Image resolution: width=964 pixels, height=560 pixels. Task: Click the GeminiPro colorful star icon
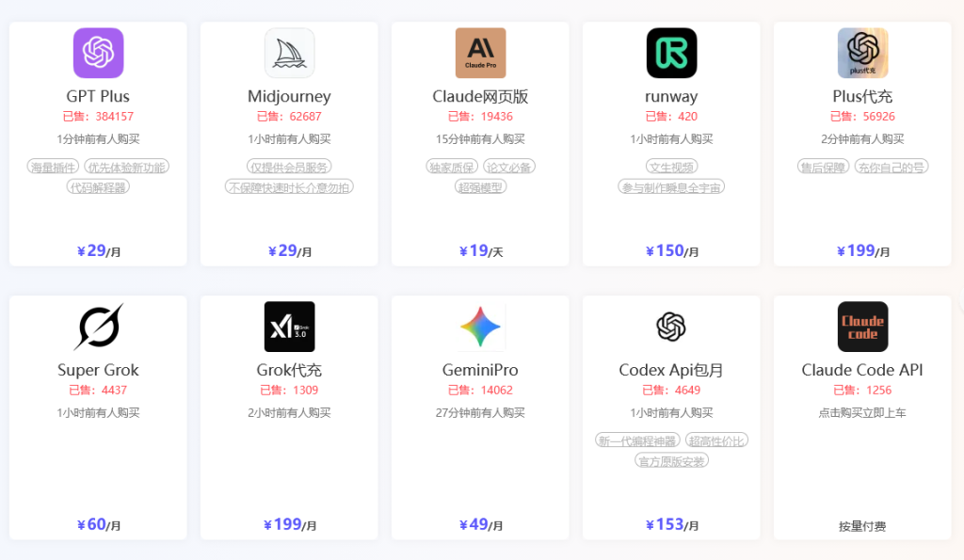[x=481, y=327]
